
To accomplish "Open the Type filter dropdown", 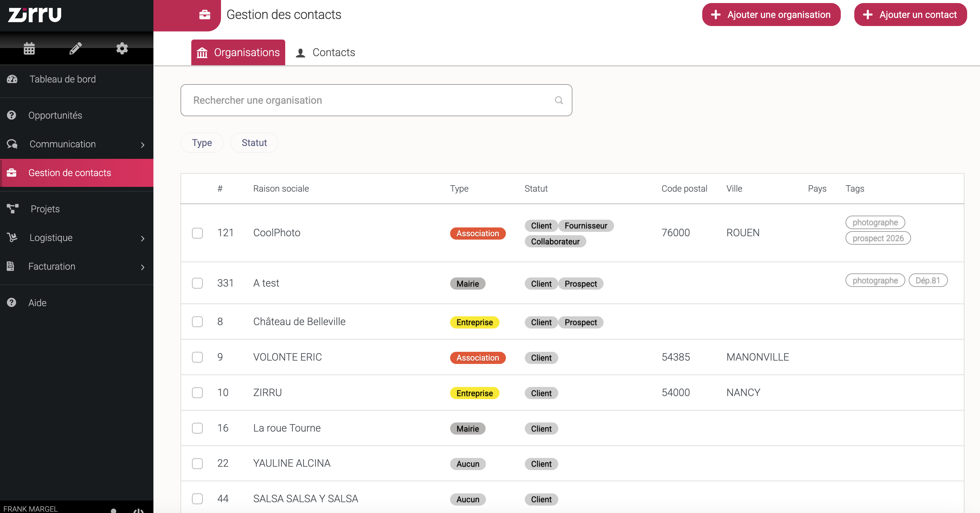I will [x=202, y=143].
